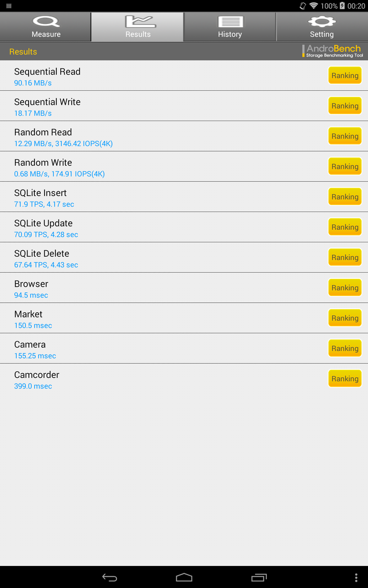Show Ranking for Camcorder result

345,379
